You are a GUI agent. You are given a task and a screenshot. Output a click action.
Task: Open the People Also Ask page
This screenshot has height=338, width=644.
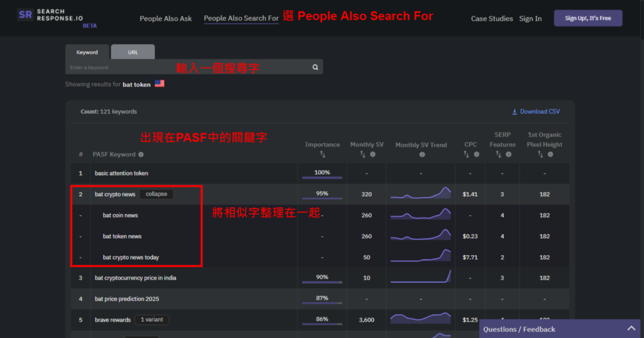point(165,18)
